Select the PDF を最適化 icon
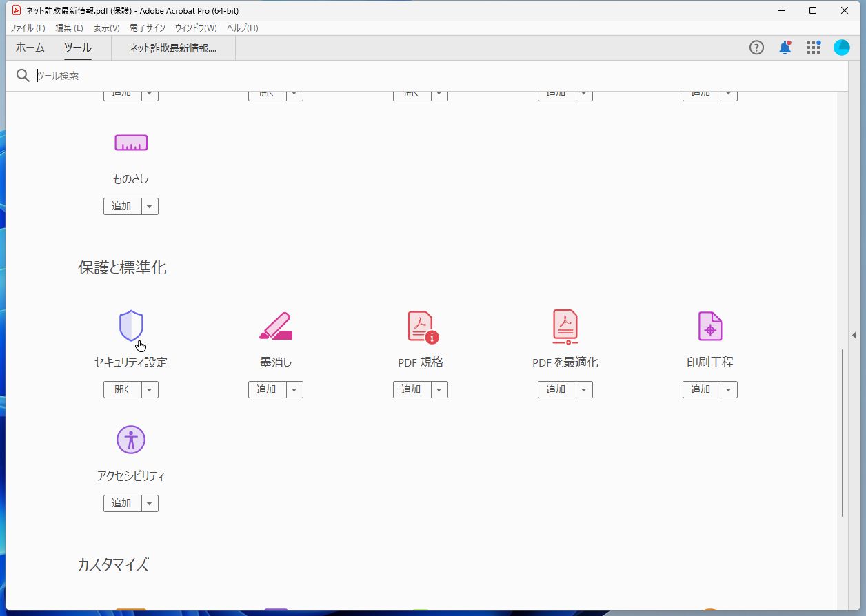 565,326
